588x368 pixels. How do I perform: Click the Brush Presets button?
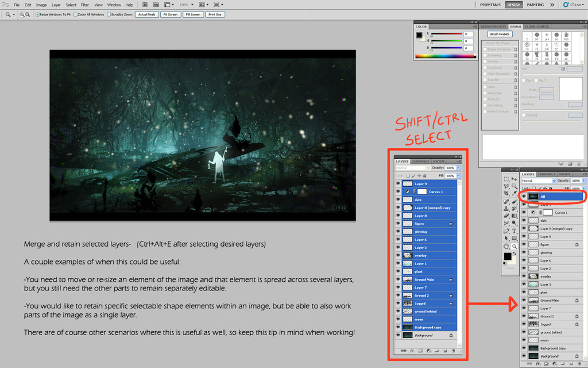[500, 34]
